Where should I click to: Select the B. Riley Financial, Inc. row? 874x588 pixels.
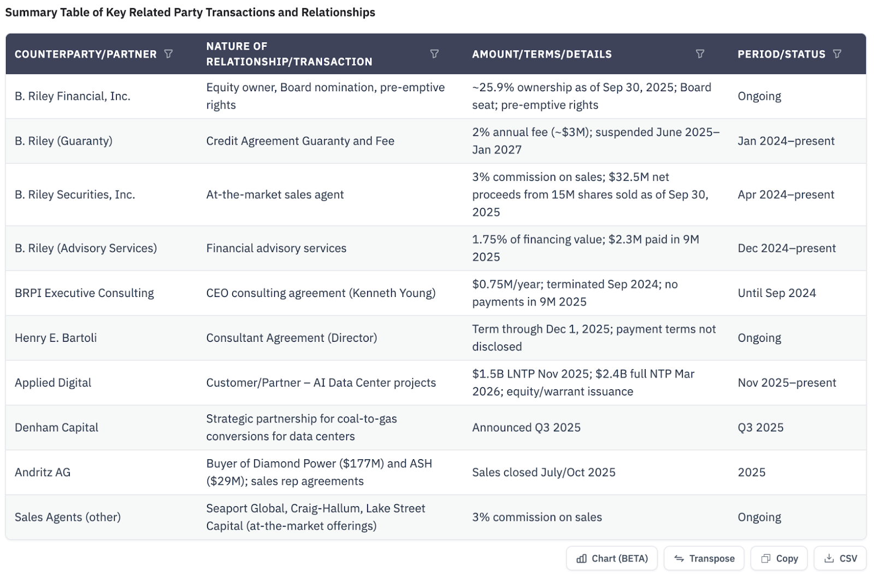(x=72, y=96)
